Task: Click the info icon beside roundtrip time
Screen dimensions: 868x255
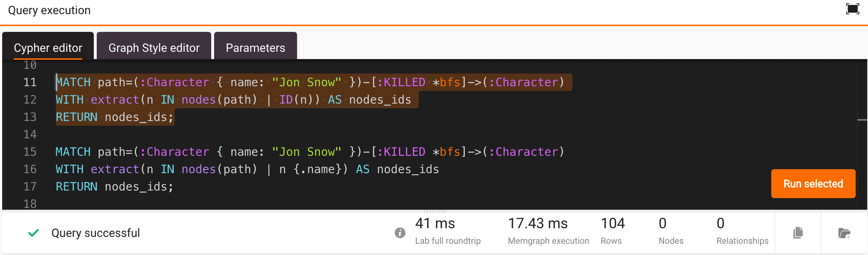Action: [x=400, y=233]
